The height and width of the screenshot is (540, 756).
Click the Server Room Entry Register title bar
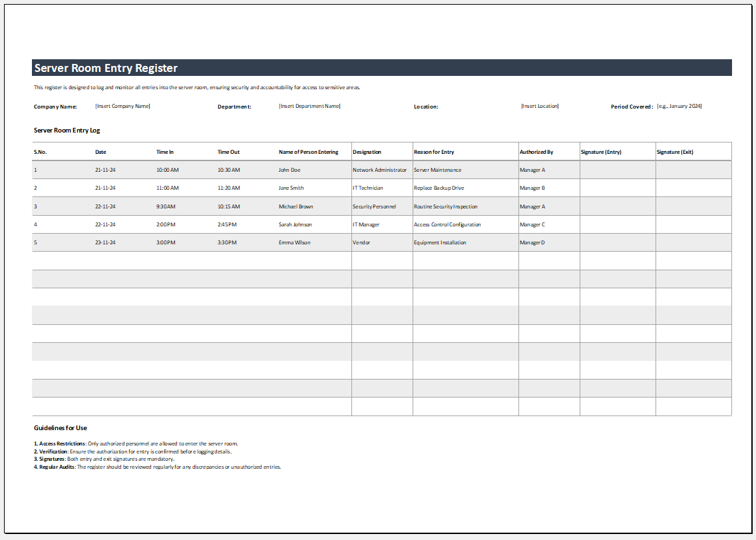106,67
